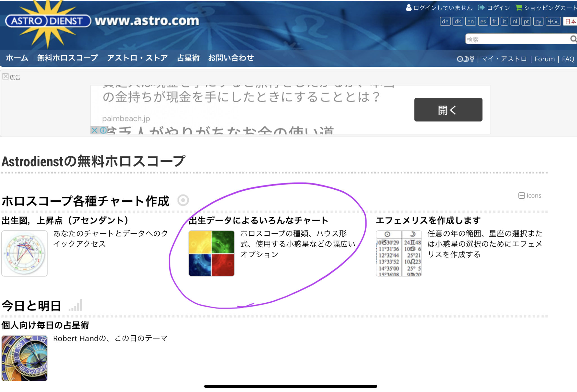The image size is (577, 392).
Task: Click the blue ad close X icon
Action: [x=94, y=130]
